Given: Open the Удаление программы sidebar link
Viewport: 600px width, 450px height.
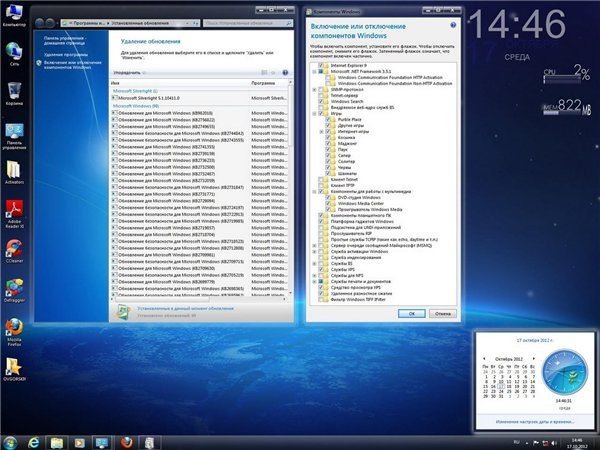Looking at the screenshot, I should 65,55.
